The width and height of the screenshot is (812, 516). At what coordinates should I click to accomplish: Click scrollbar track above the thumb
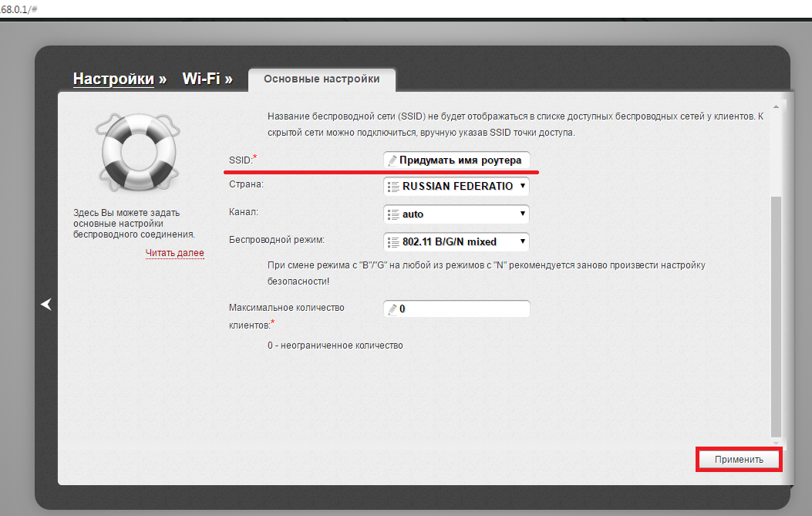pyautogui.click(x=776, y=147)
